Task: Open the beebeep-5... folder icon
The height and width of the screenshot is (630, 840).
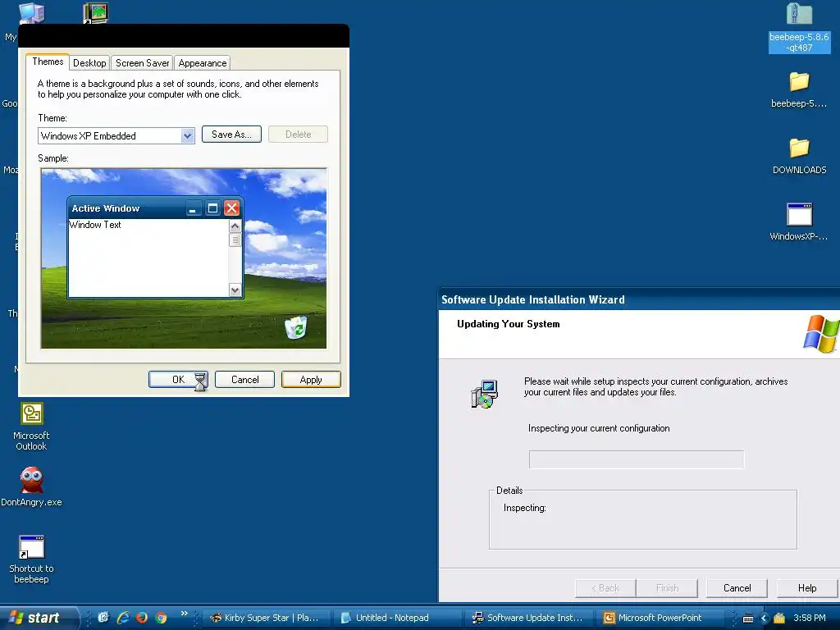Action: [799, 82]
